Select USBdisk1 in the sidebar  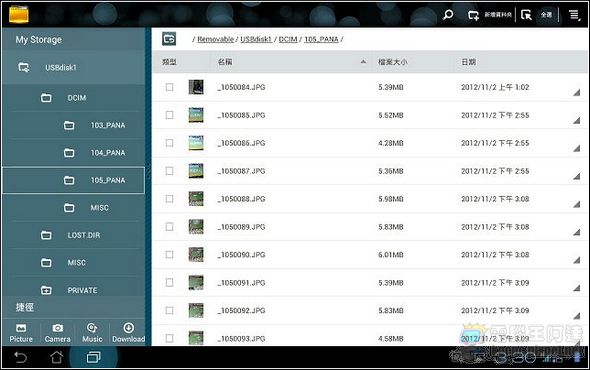click(x=73, y=67)
